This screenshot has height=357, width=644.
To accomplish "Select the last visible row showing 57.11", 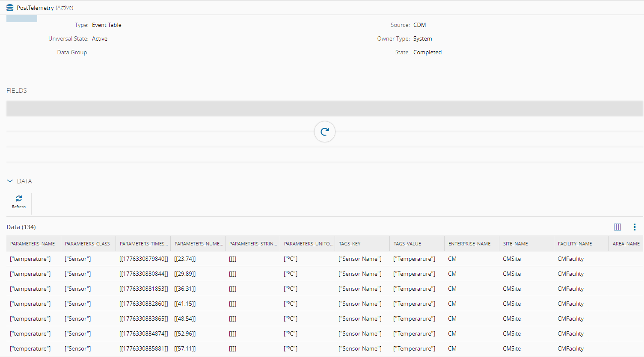I will point(185,348).
